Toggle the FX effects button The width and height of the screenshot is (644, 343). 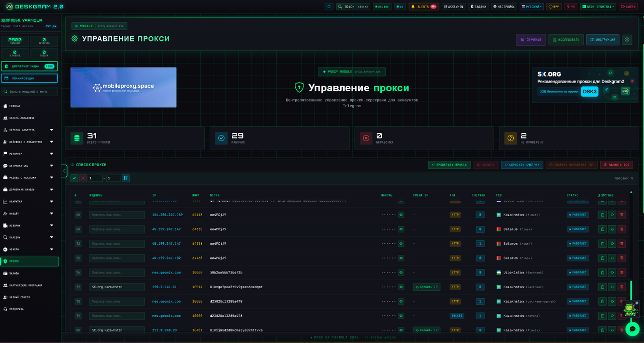pos(571,7)
